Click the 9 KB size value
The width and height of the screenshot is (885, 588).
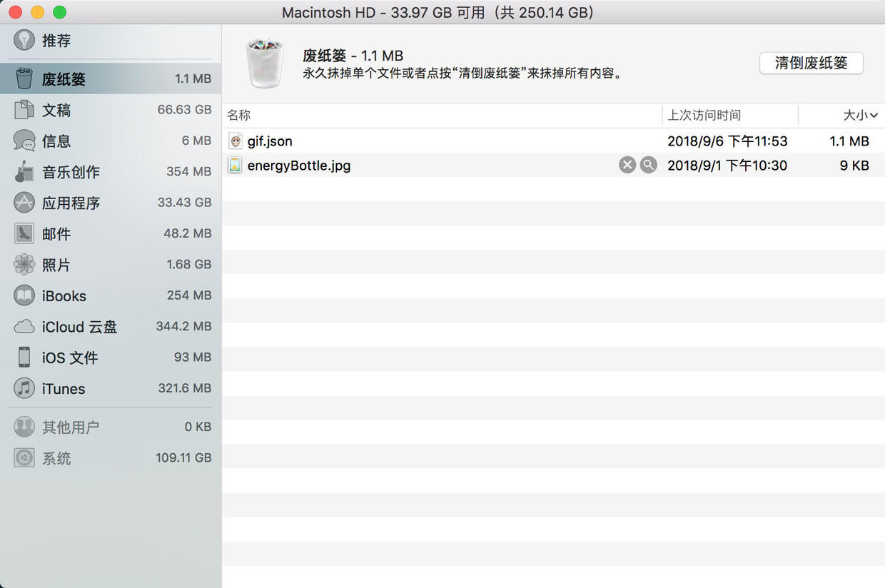[854, 166]
